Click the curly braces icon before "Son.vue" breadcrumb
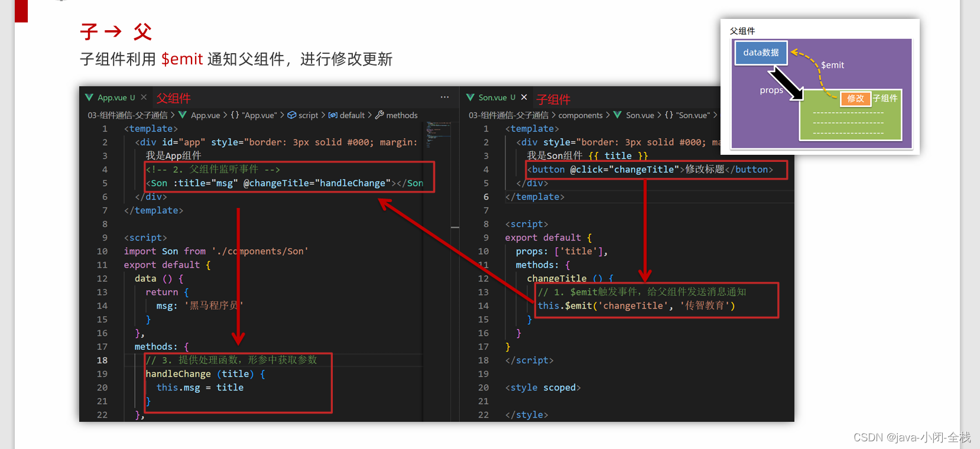This screenshot has width=980, height=449. 669,115
